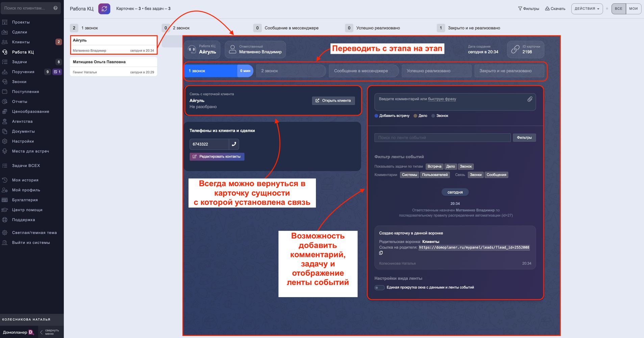Click the быструю фразу link

click(x=442, y=99)
